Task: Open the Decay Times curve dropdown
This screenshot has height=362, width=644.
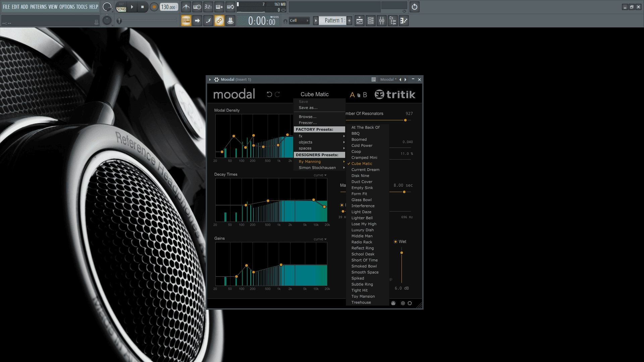Action: click(320, 175)
